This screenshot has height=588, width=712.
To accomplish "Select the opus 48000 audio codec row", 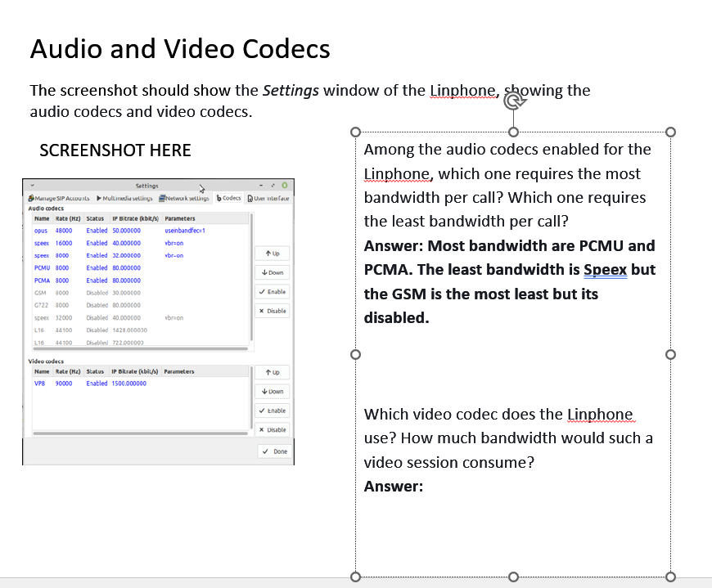I will pos(141,231).
